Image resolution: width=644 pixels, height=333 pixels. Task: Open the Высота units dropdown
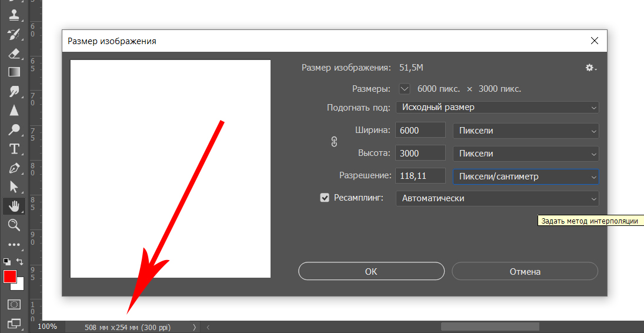[526, 154]
